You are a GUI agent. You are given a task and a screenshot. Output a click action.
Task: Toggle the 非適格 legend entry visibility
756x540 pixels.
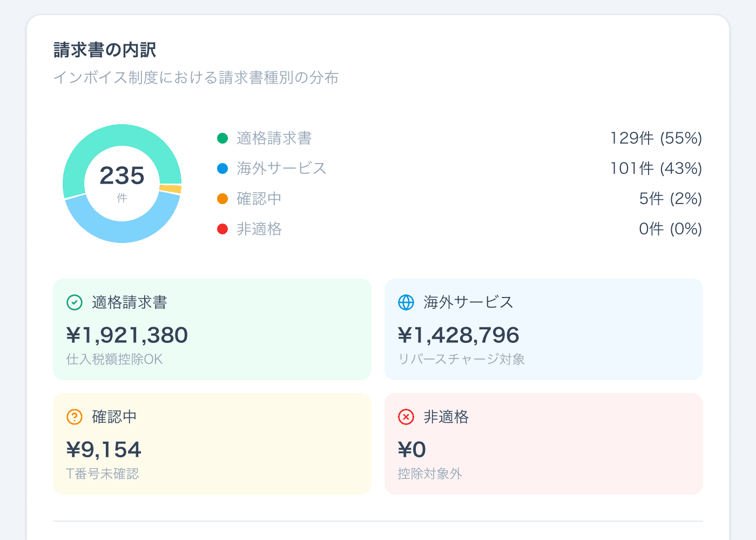pyautogui.click(x=259, y=229)
